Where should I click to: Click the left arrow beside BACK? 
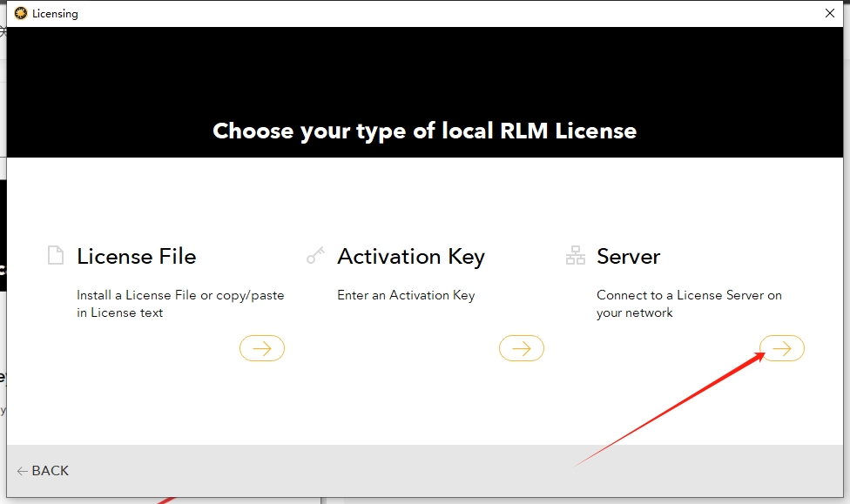[22, 471]
